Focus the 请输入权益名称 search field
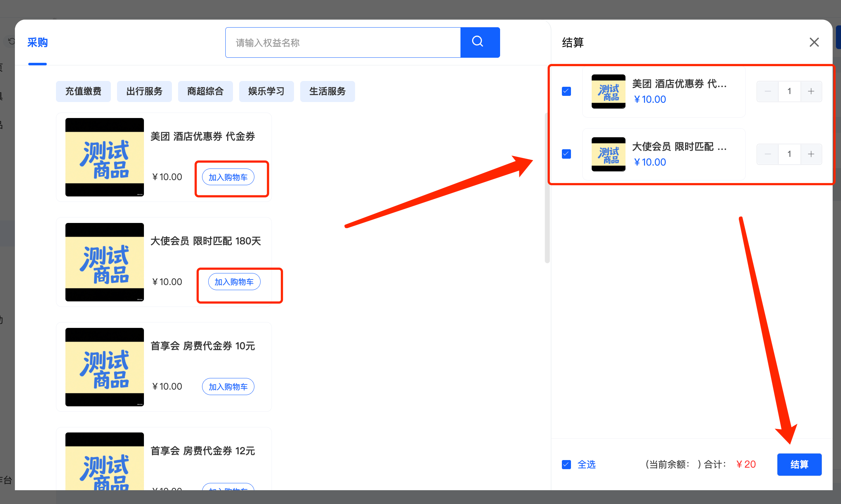Screen dimensions: 841x504 342,42
